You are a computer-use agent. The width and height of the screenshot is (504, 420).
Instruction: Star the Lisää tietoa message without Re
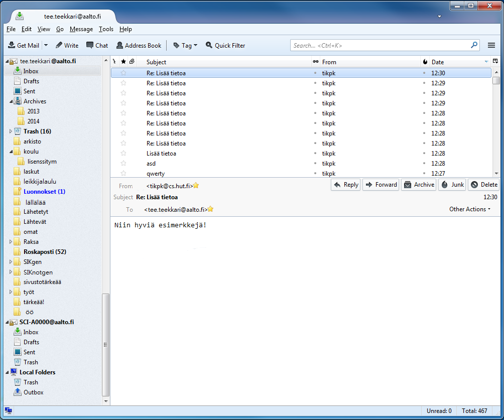[x=123, y=153]
